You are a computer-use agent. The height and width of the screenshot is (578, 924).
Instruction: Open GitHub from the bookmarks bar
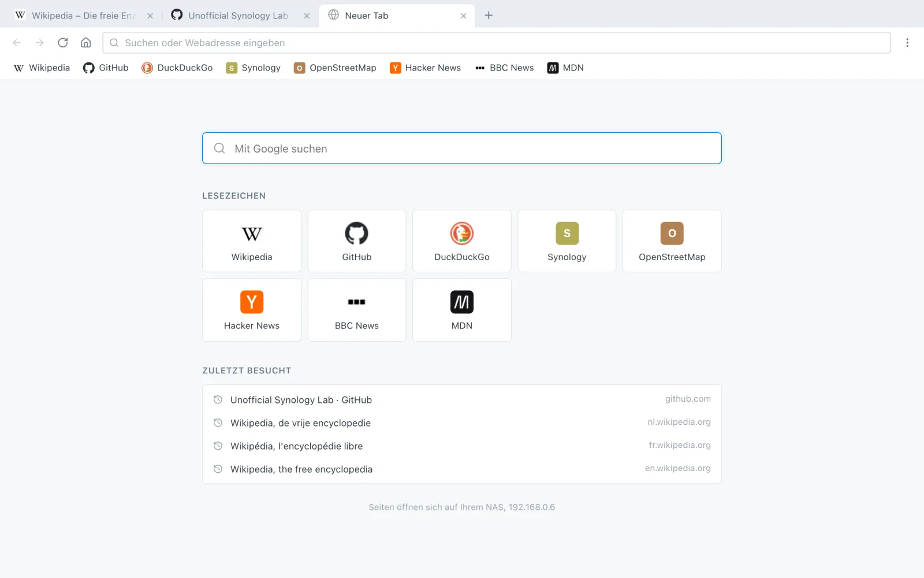tap(106, 68)
